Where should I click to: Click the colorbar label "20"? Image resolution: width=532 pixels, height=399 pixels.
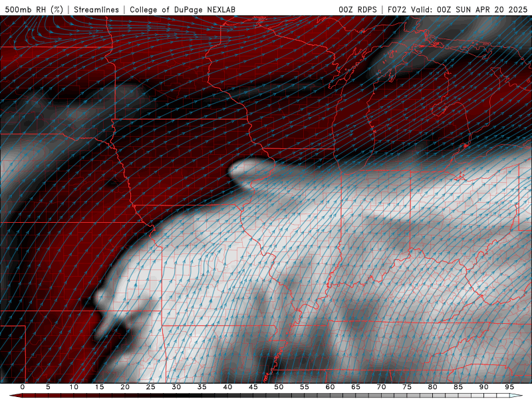pyautogui.click(x=125, y=387)
